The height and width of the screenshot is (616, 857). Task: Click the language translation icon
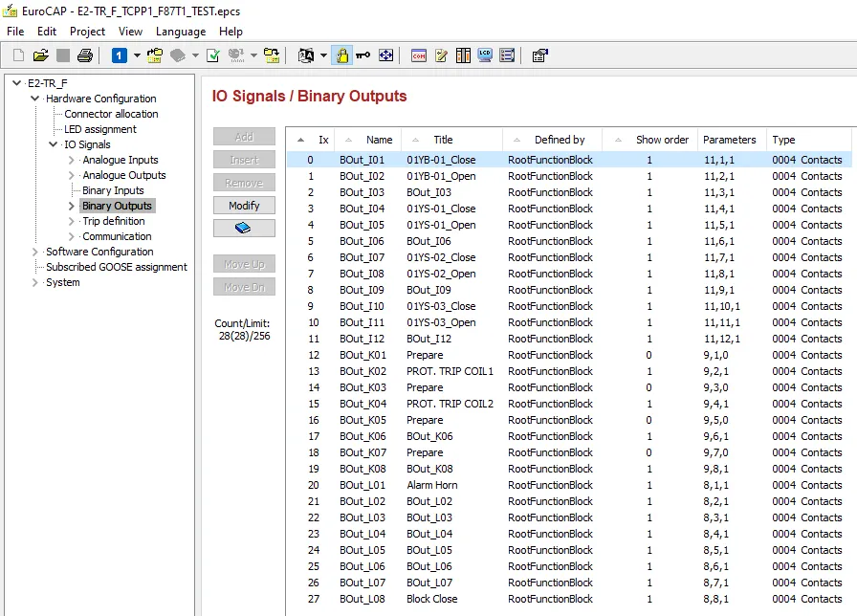[x=306, y=55]
